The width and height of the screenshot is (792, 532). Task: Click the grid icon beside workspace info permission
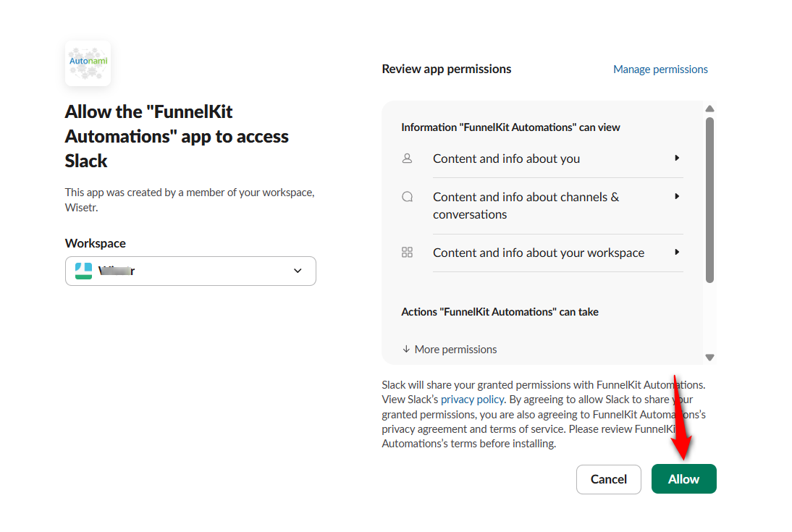tap(407, 252)
